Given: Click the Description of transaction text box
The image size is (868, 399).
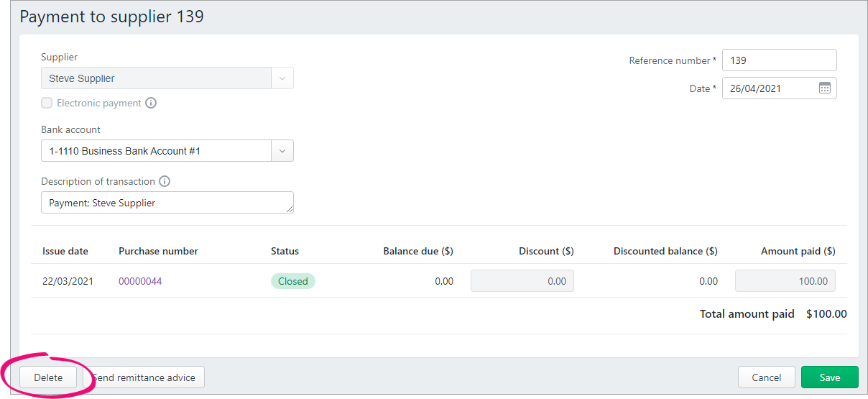Looking at the screenshot, I should pos(167,203).
